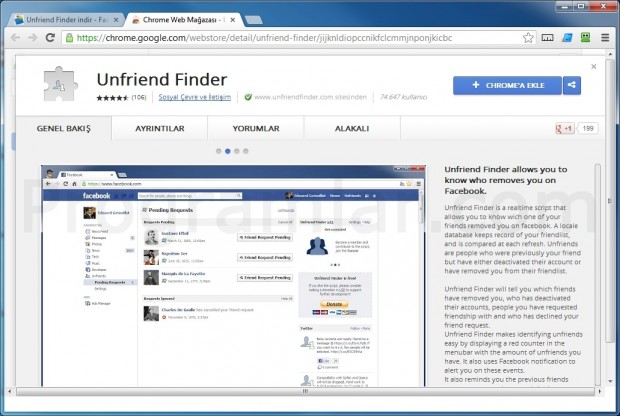Open the Chrome hamburger menu
The width and height of the screenshot is (620, 416).
coord(606,38)
